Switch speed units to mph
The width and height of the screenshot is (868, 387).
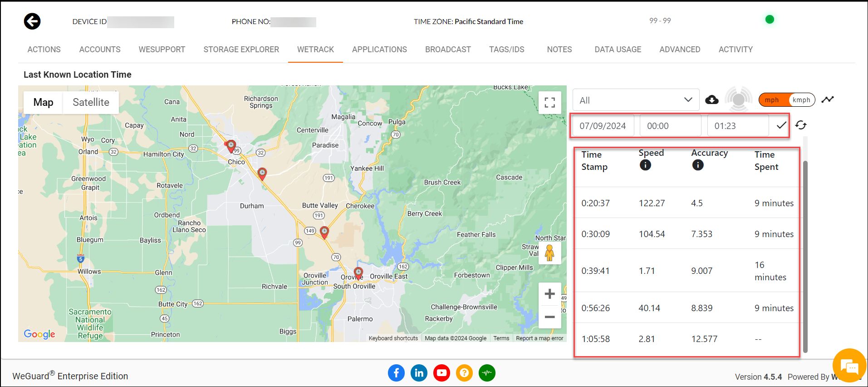(772, 100)
